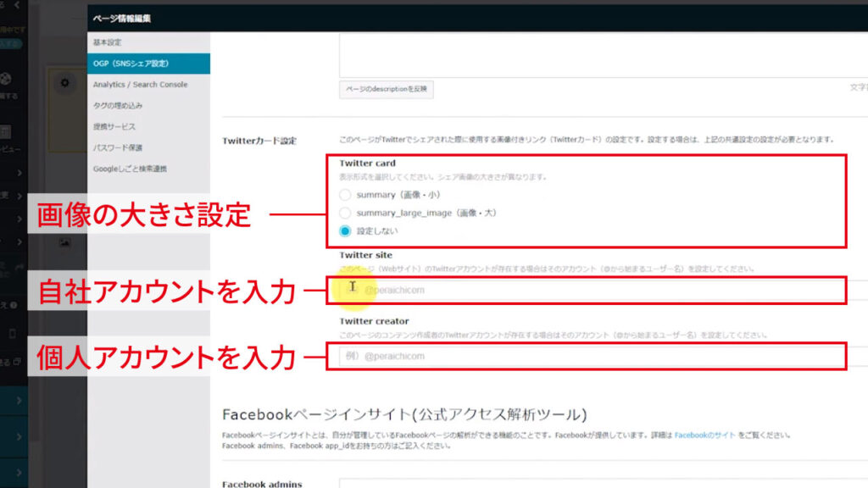Open the 提携サービス menu item
Screen dimensions: 868x488
coord(148,127)
